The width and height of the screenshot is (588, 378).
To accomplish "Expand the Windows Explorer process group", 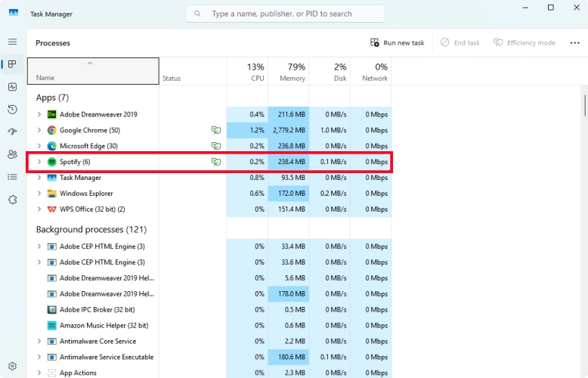I will 39,194.
